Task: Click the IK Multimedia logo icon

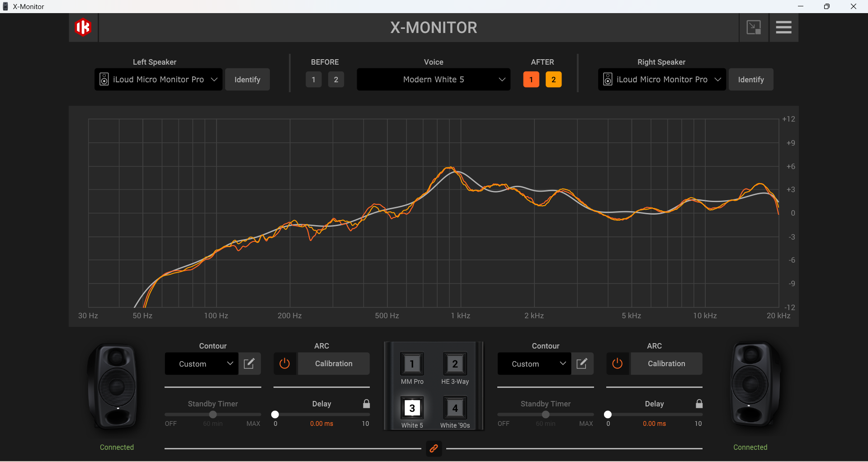Action: tap(83, 28)
